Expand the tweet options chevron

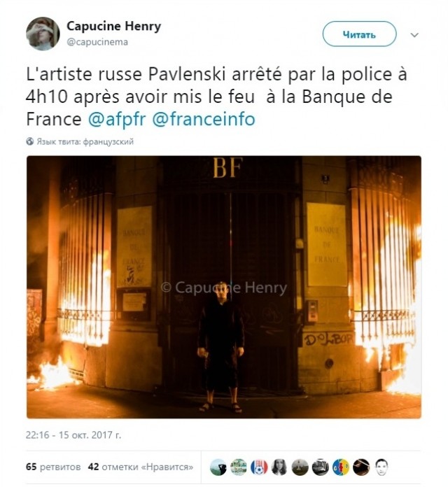414,35
